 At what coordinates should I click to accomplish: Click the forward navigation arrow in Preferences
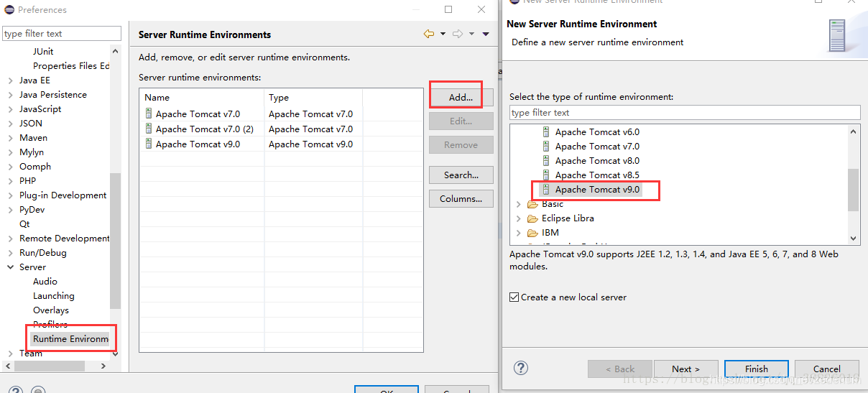coord(458,34)
